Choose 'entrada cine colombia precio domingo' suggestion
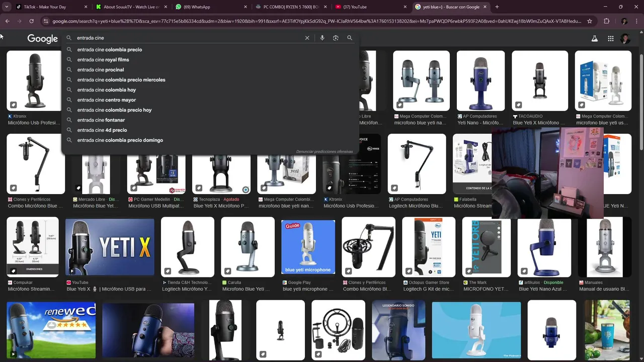This screenshot has height=362, width=644. 120,140
